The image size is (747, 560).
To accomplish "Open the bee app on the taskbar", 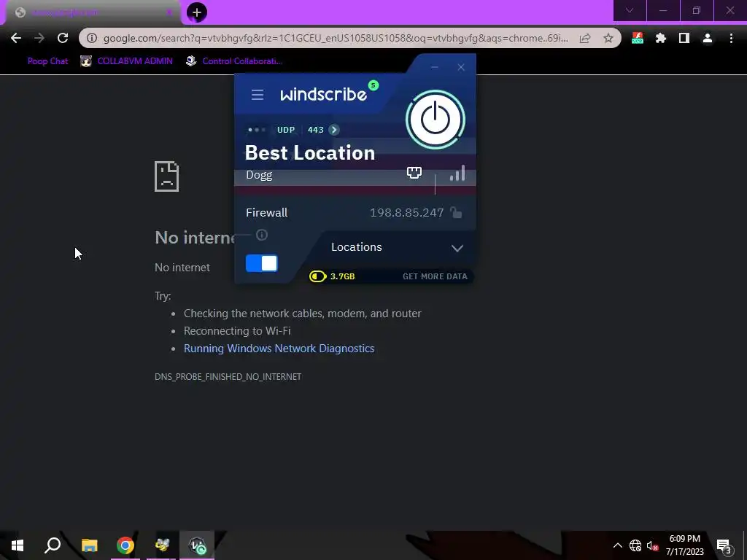I will (x=161, y=545).
